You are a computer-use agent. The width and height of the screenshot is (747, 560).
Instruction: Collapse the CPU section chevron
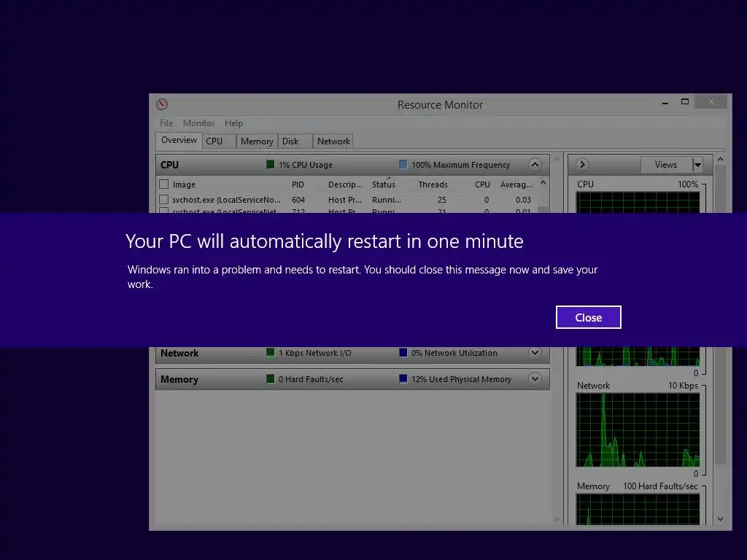(x=535, y=165)
